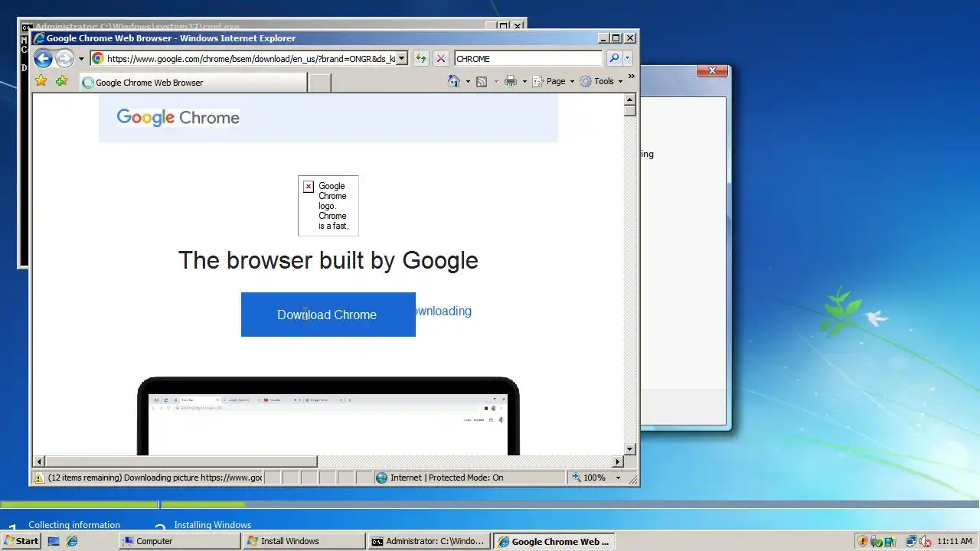Click the muted volume tray icon
Viewport: 980px width, 551px height.
925,541
